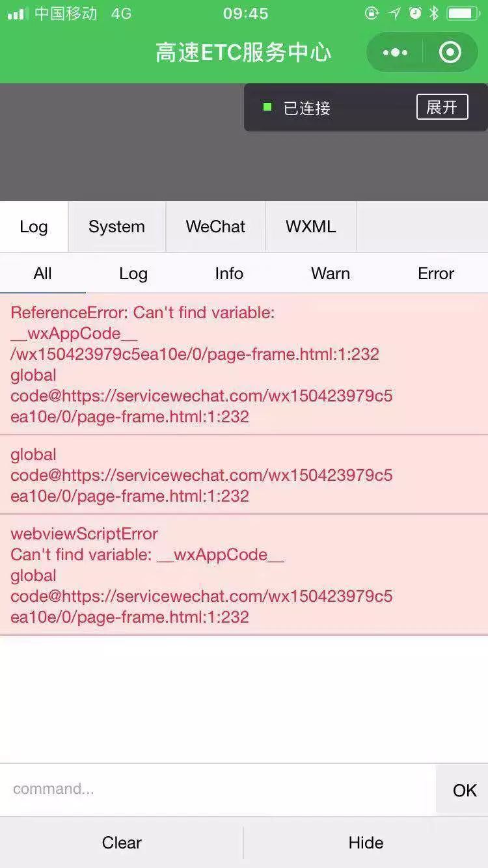
Task: Focus the command input field
Action: click(x=218, y=789)
